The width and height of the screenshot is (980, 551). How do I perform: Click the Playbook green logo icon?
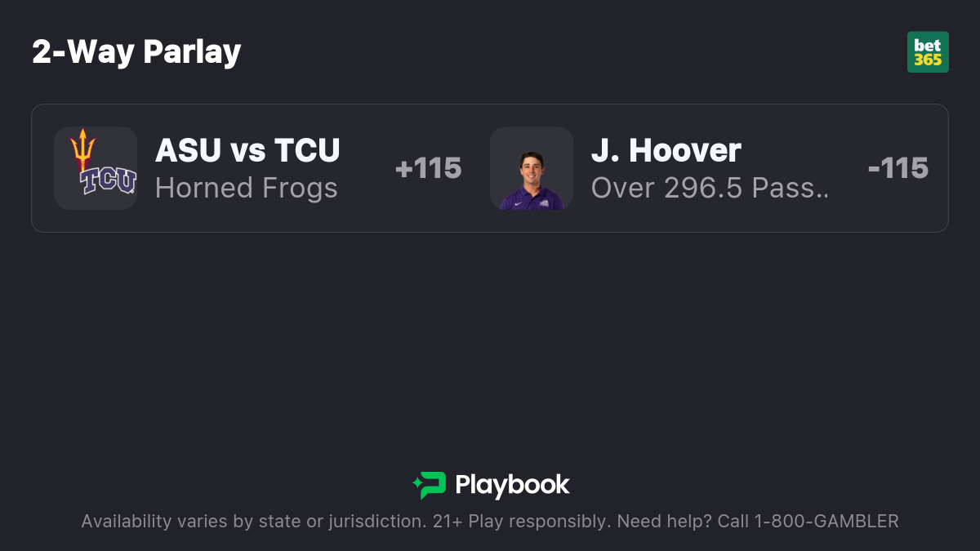click(x=430, y=485)
